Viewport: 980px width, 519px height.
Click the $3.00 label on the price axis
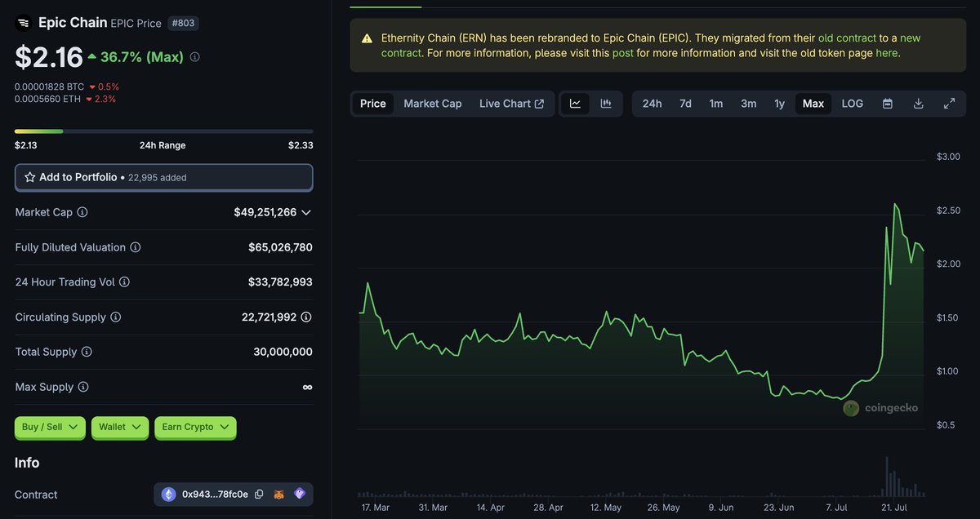click(x=948, y=157)
